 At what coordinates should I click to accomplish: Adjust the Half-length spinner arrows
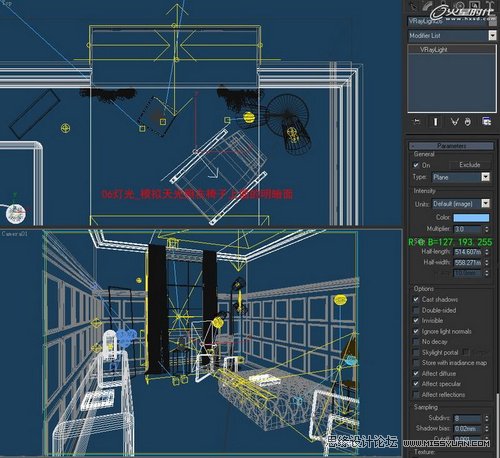(487, 252)
